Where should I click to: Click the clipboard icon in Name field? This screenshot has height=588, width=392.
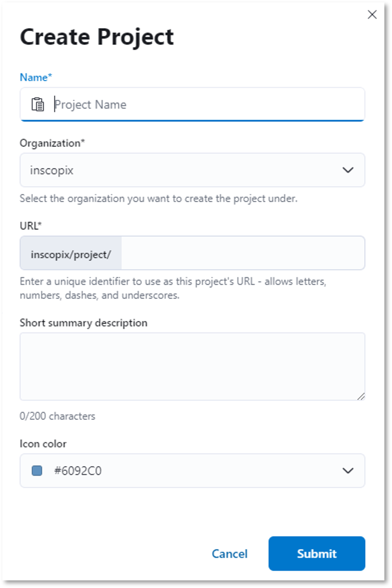point(38,104)
